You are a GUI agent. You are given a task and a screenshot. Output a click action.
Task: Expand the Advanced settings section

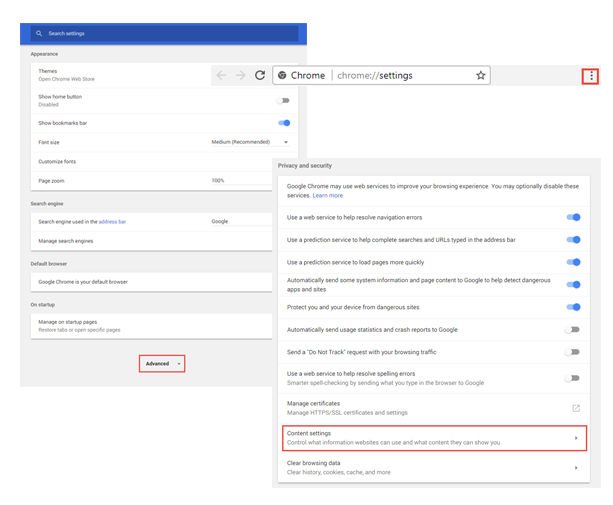[162, 363]
